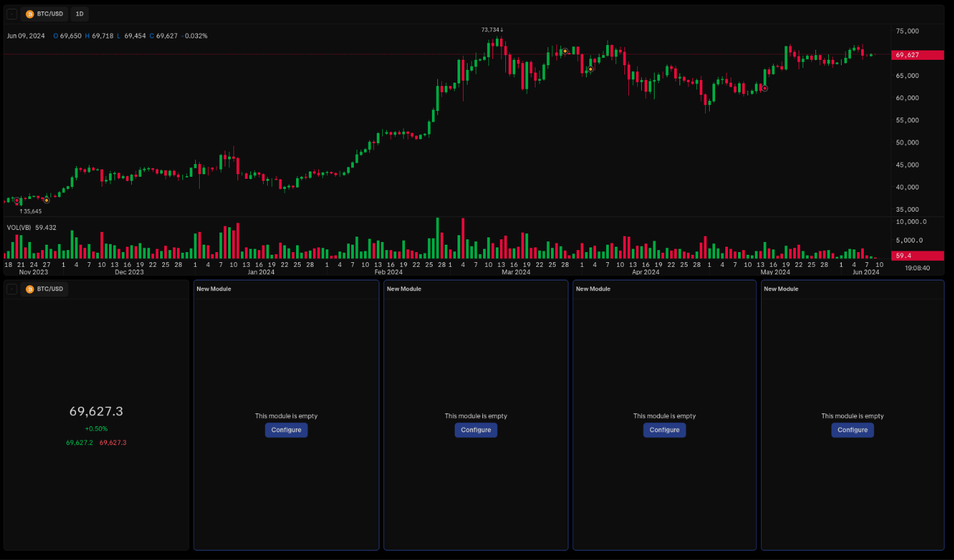Click the red 69,627 price tag on the price axis
This screenshot has height=560, width=954.
917,54
